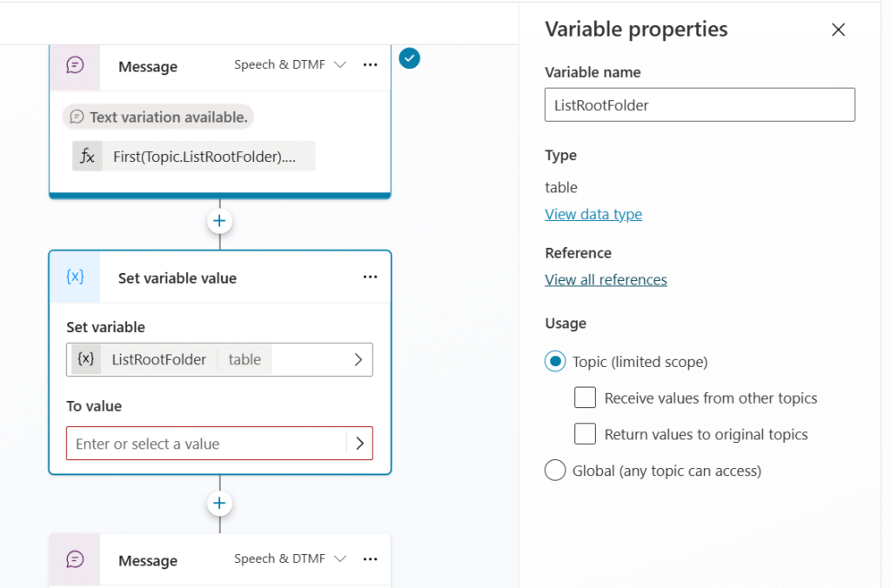
Task: Click the {x} icon beside ListRootFolder
Action: (86, 359)
